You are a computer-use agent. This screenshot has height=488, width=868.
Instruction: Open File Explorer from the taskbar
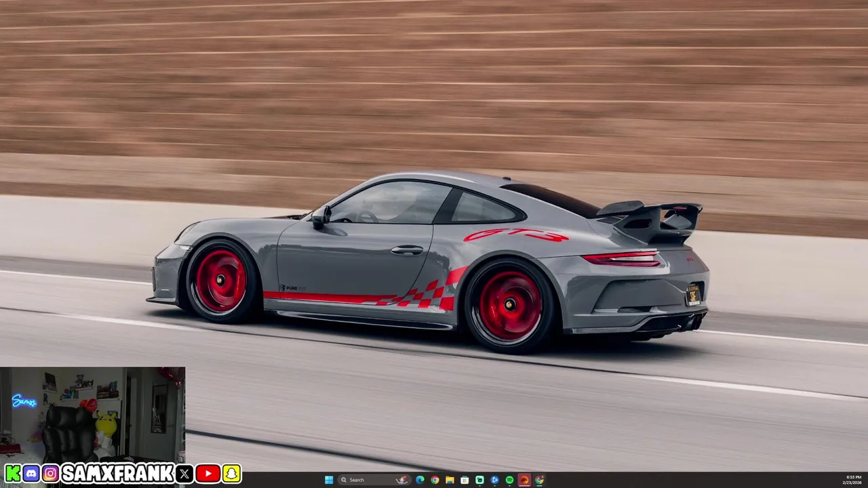point(450,480)
